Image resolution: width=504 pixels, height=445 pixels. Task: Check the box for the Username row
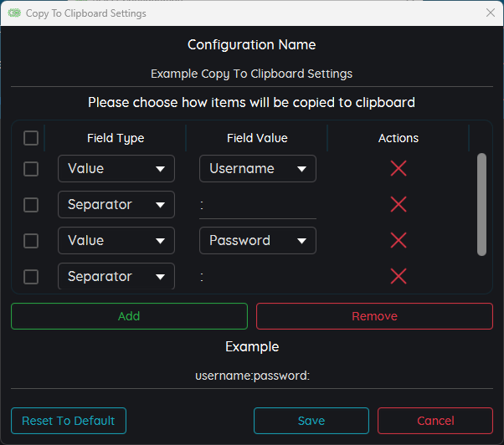[31, 169]
